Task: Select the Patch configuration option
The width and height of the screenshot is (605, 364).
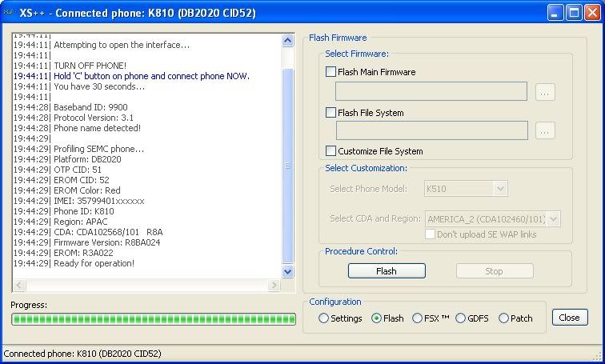Action: tap(503, 318)
